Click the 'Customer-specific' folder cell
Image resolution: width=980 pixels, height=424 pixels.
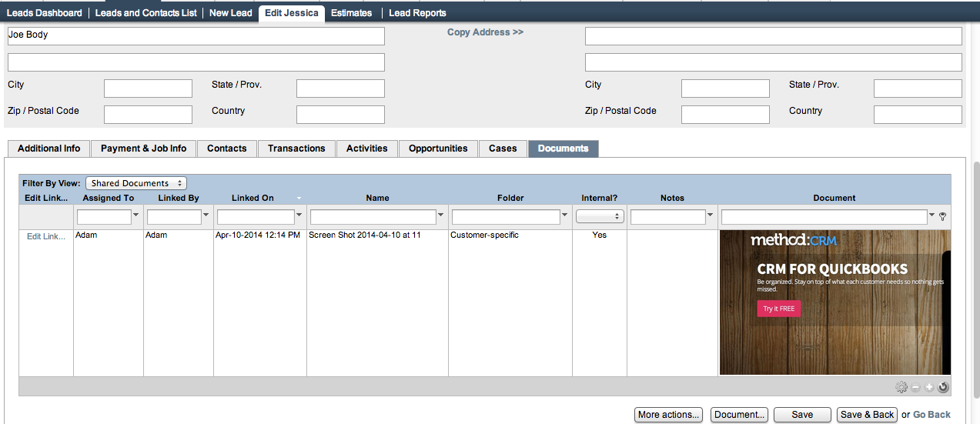(x=484, y=235)
